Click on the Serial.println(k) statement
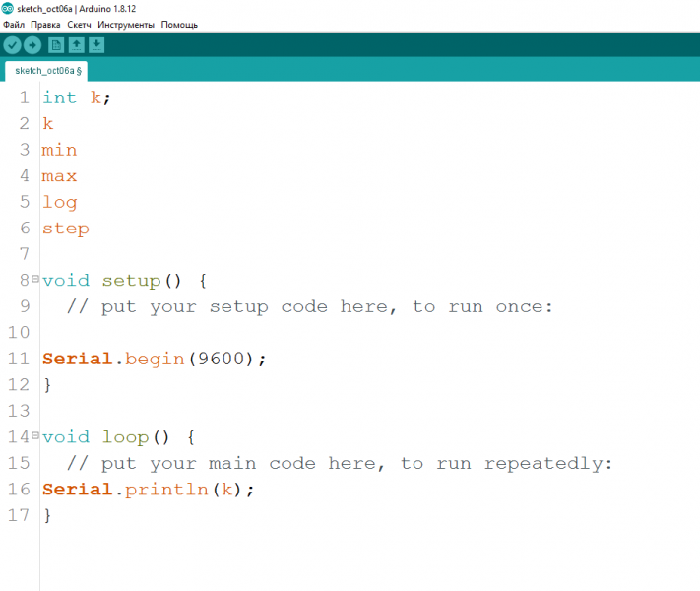Viewport: 700px width, 591px height. (x=148, y=490)
